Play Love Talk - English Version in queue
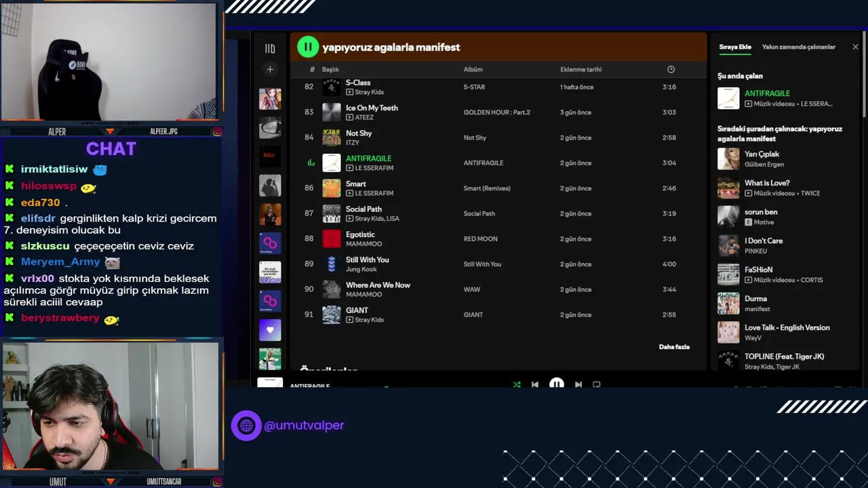This screenshot has width=868, height=488. click(x=787, y=332)
